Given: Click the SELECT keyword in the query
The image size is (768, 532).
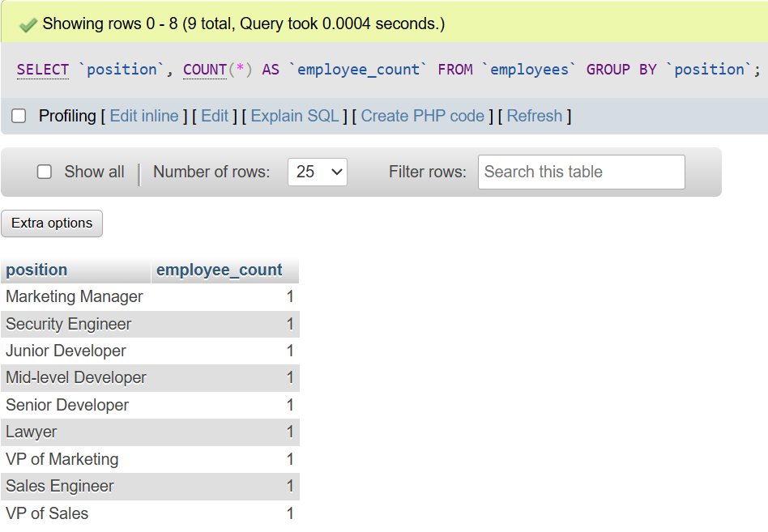Looking at the screenshot, I should (43, 70).
